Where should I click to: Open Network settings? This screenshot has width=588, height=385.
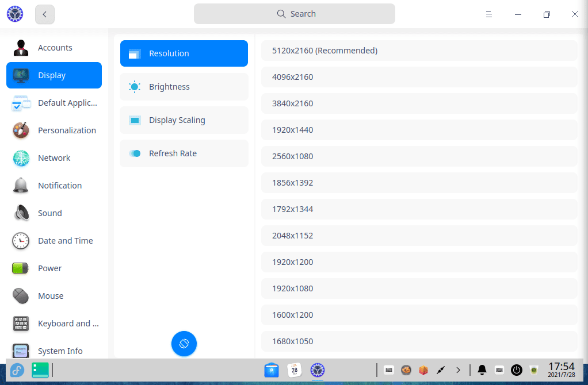(54, 158)
